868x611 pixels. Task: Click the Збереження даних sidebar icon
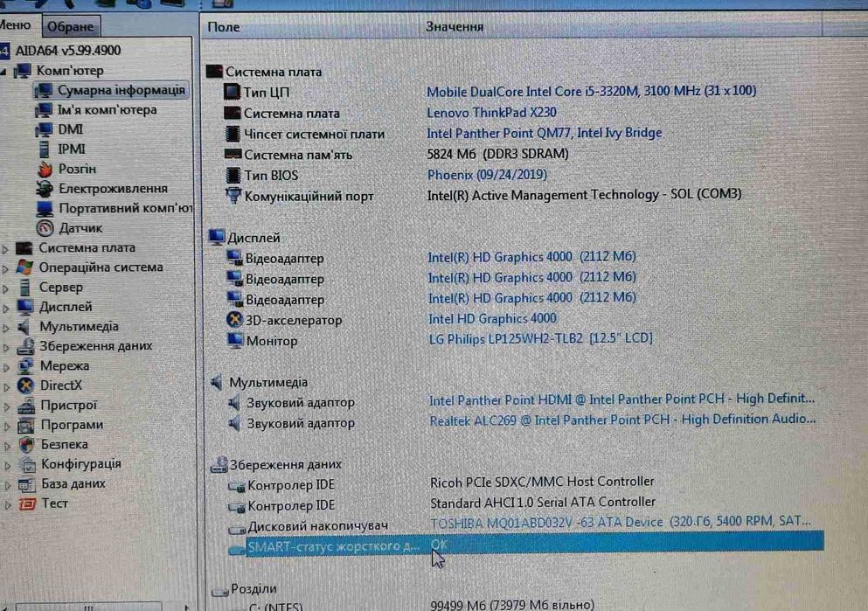pyautogui.click(x=25, y=346)
